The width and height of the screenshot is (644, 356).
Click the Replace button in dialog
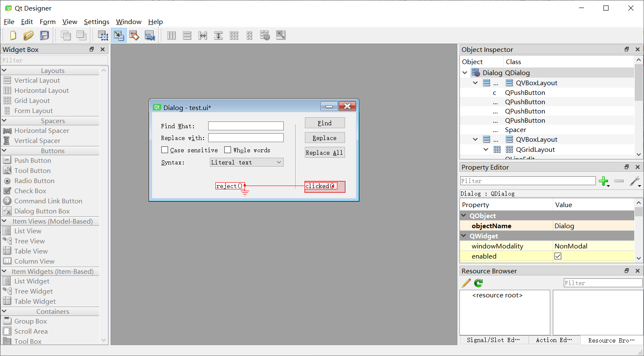[x=325, y=138]
